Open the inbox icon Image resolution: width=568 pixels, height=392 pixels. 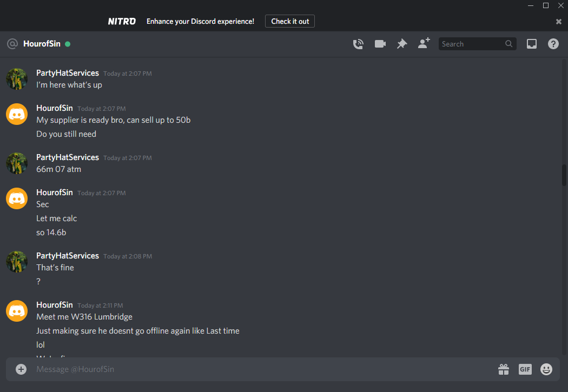click(531, 44)
